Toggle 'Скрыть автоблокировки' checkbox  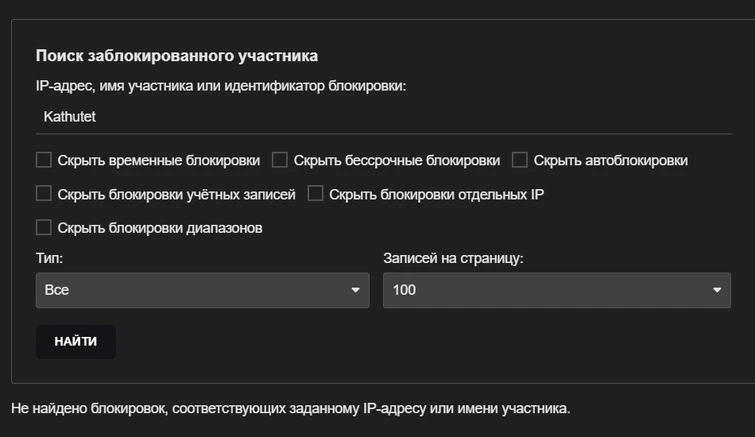pos(520,160)
